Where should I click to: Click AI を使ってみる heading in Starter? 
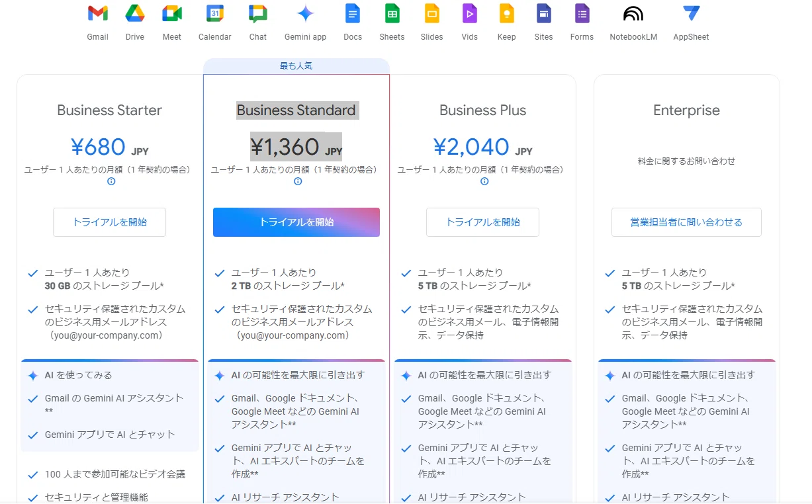(x=79, y=375)
